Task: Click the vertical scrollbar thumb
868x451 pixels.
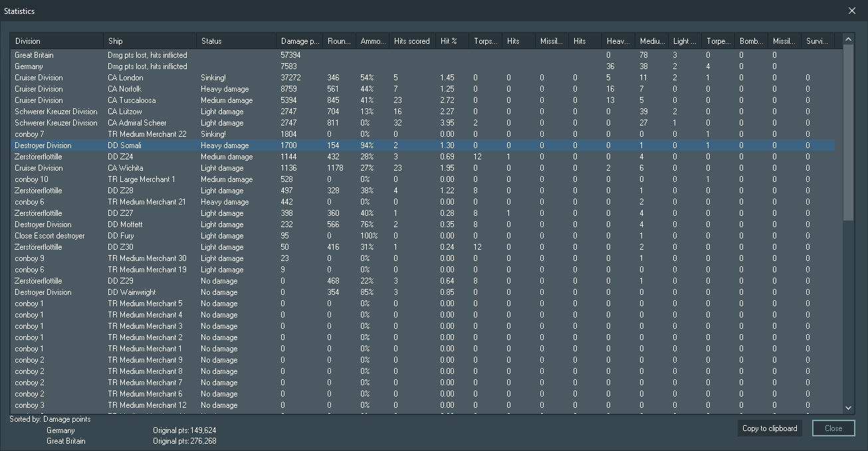Action: [848, 133]
